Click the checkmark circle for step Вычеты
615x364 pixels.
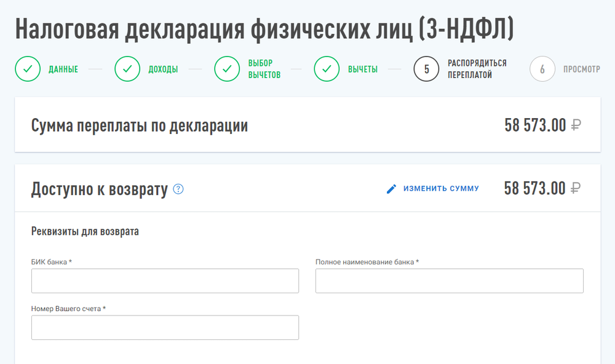[327, 69]
